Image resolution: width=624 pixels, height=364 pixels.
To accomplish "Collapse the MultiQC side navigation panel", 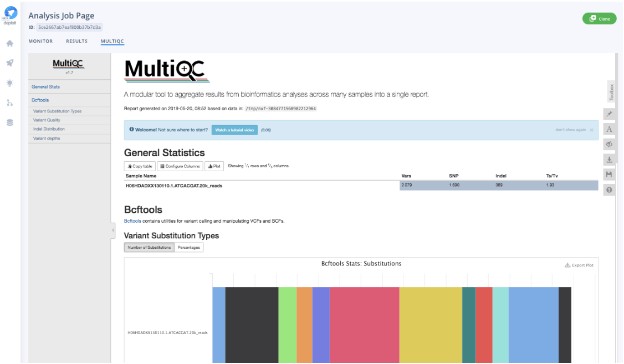I will tap(113, 229).
